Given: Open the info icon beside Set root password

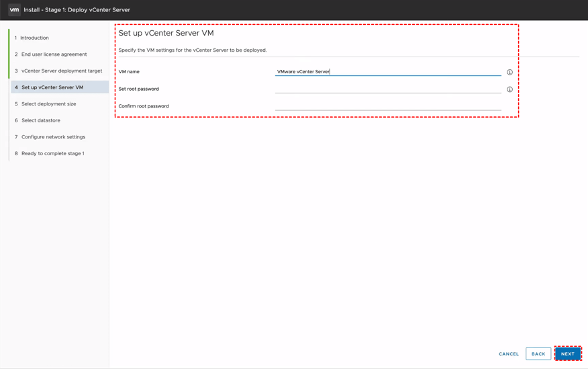Looking at the screenshot, I should (509, 89).
